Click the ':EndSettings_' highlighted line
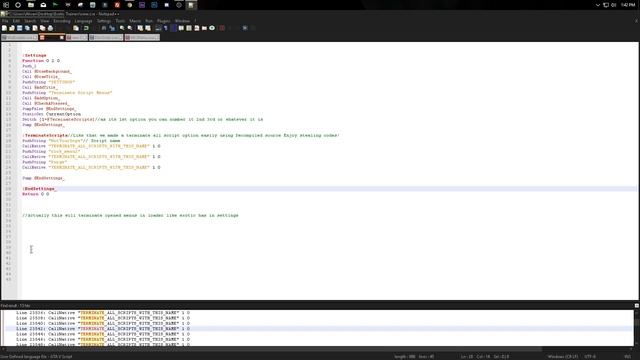 (x=39, y=189)
